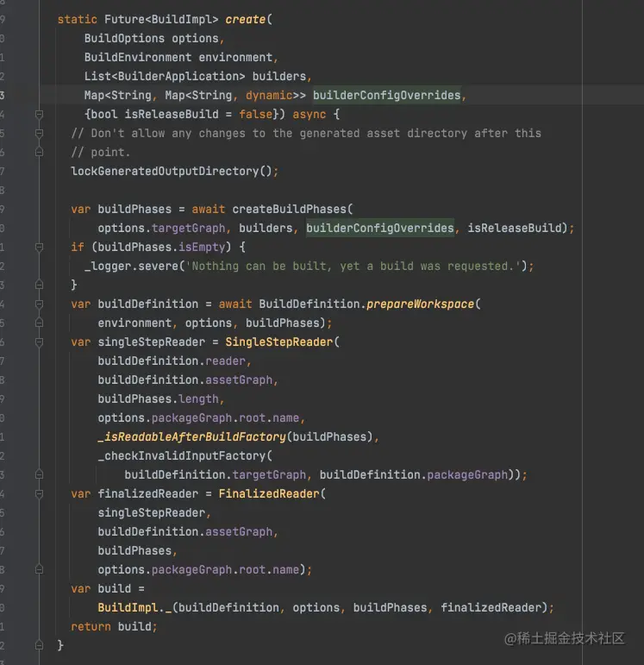Select the 'Future<BuildImpl>' return type

(x=161, y=20)
